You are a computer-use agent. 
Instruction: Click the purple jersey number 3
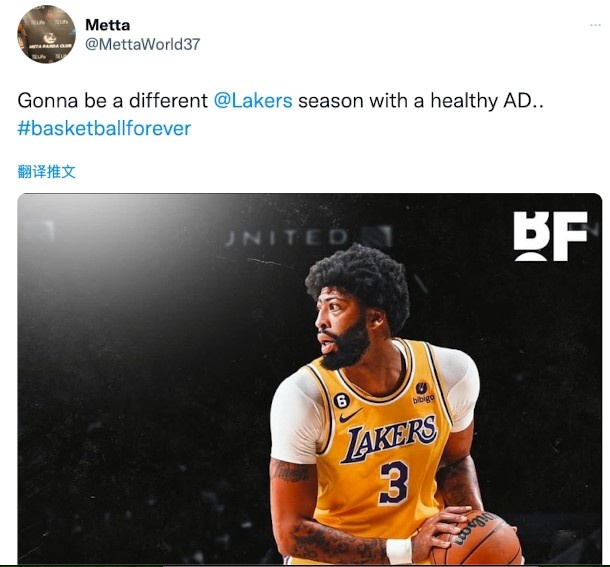[394, 483]
